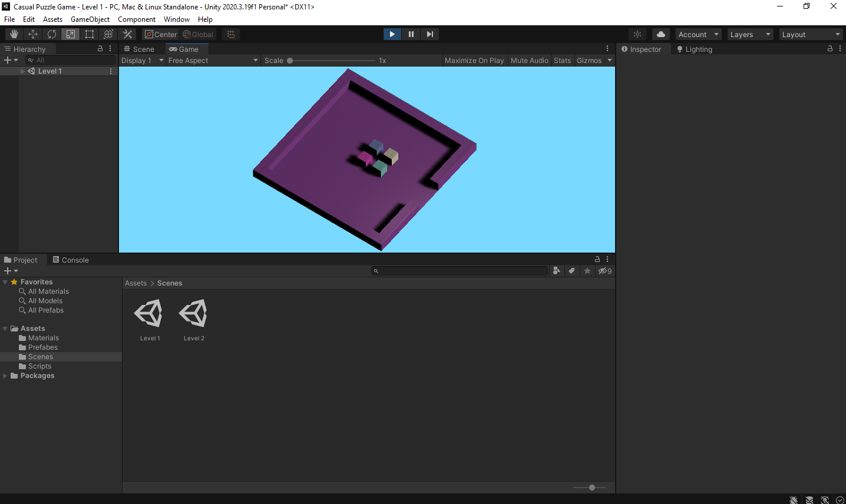Open the Gizmos dropdown arrow

point(610,60)
